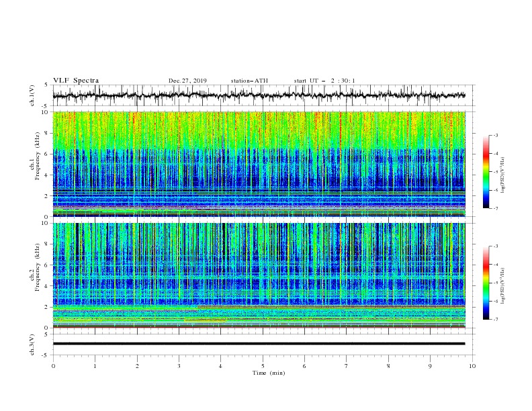This screenshot has width=532, height=411.
Task: Click the '-7' tick on ch.2 color bar
Action: point(495,319)
